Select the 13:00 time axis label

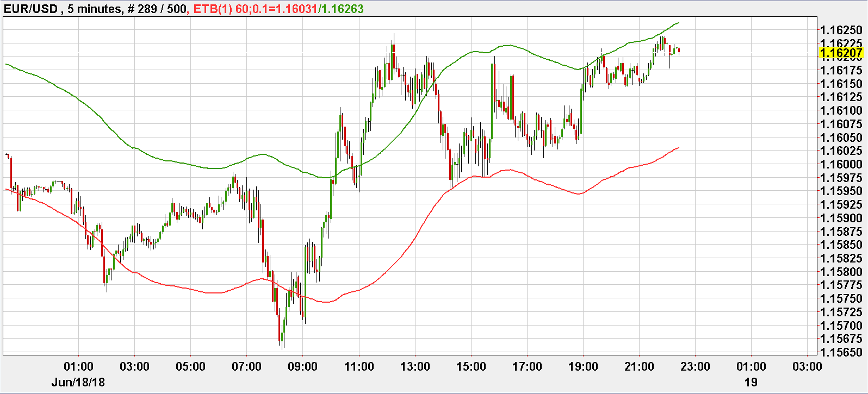415,366
